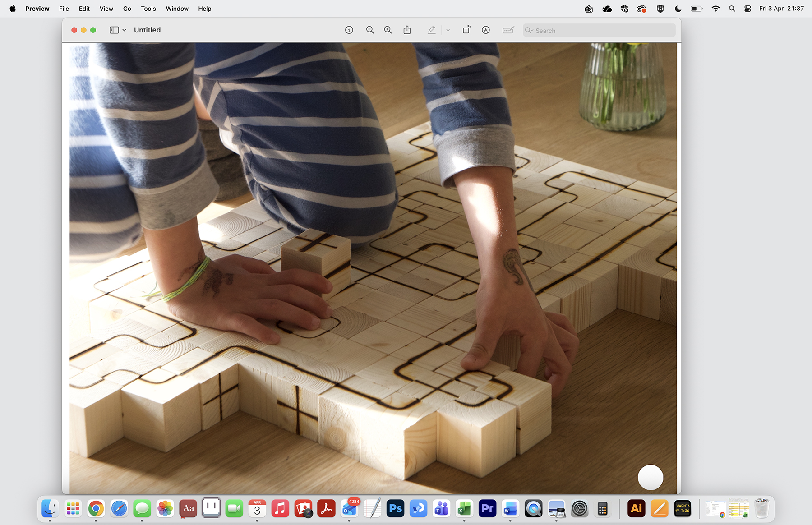Image resolution: width=812 pixels, height=525 pixels.
Task: Zoom out of the image
Action: coord(370,30)
